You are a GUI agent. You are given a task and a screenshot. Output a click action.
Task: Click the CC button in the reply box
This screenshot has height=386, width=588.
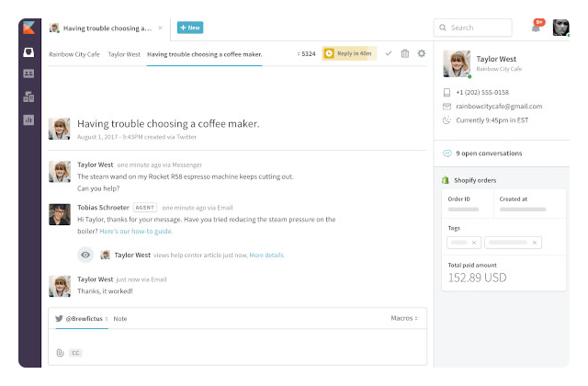75,353
